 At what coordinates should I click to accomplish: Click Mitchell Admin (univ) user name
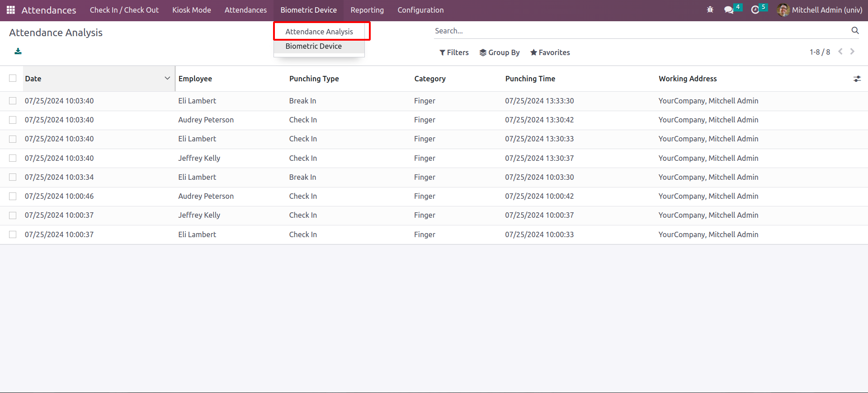[x=827, y=10]
